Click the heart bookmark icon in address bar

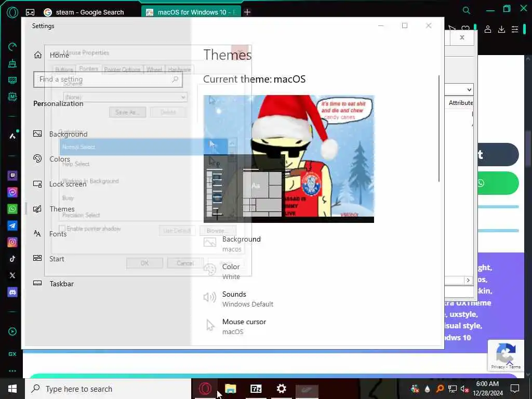465,29
